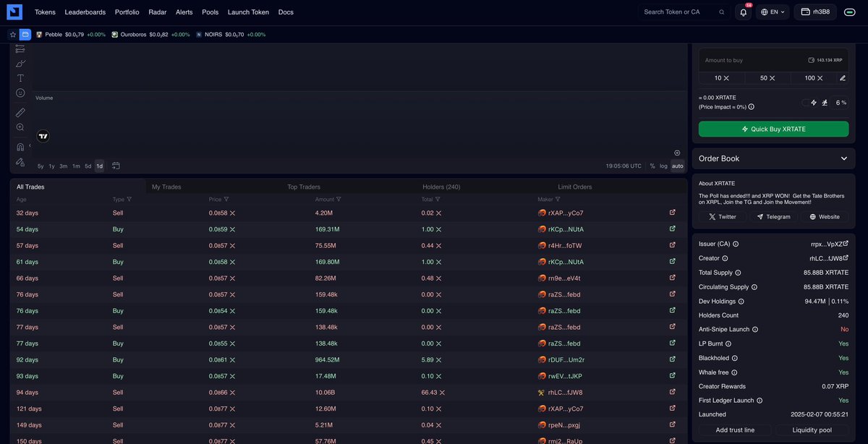Toggle the theme switch in header
The height and width of the screenshot is (444, 868).
pyautogui.click(x=849, y=12)
